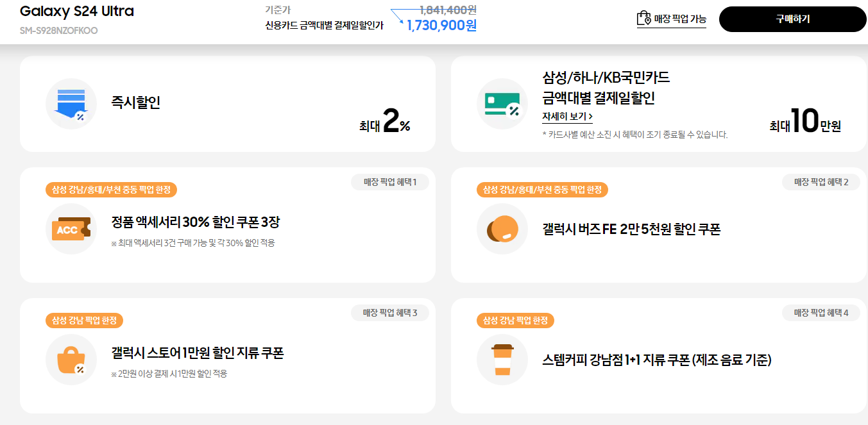Click the SM-S928NZOFKOO model code
The height and width of the screenshot is (425, 868).
tap(59, 30)
